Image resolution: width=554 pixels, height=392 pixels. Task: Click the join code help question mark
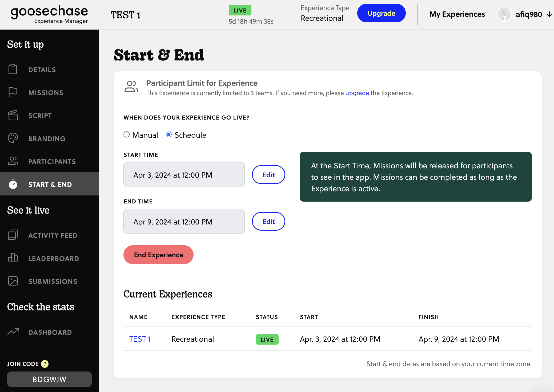coord(45,363)
